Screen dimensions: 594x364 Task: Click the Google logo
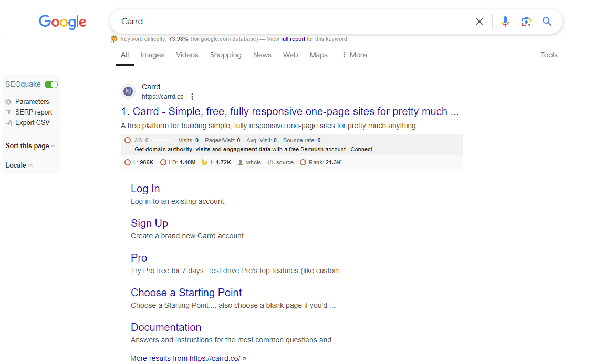[62, 22]
